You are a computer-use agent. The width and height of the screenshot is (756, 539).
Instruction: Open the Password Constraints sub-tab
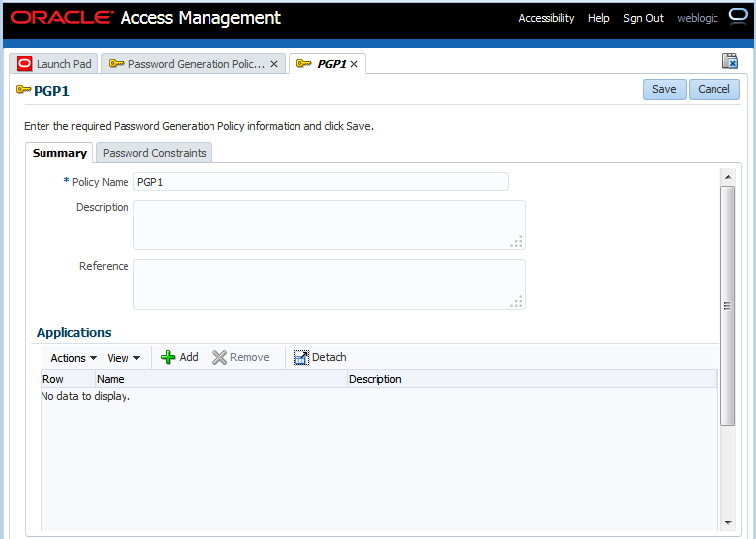[x=154, y=153]
